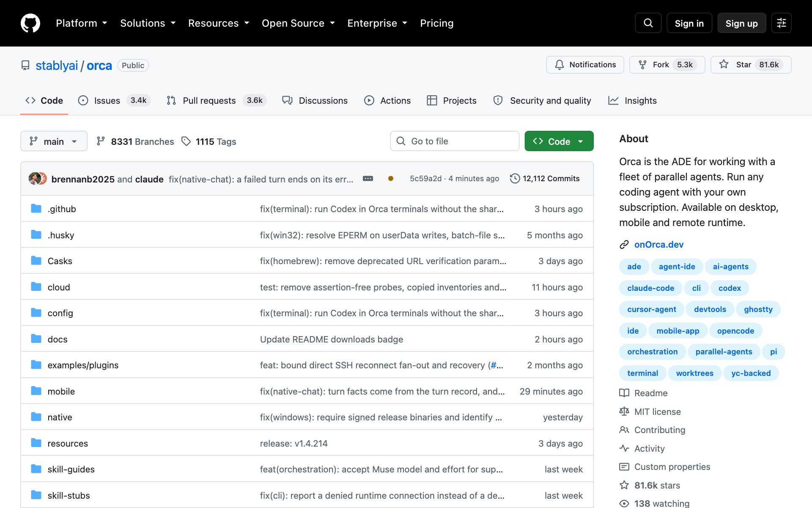812x508 pixels.
Task: Expand the commit message ellipsis icon
Action: click(x=368, y=179)
